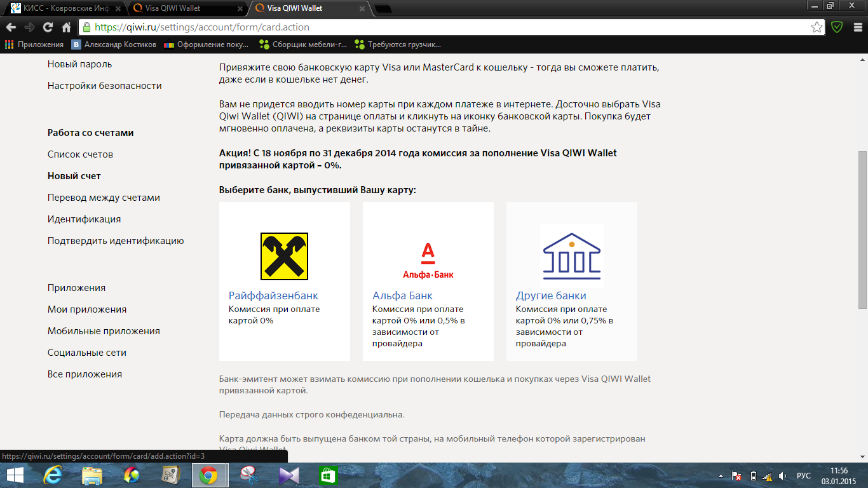Open Перевод между счетами
This screenshot has height=488, width=868.
pyautogui.click(x=104, y=198)
